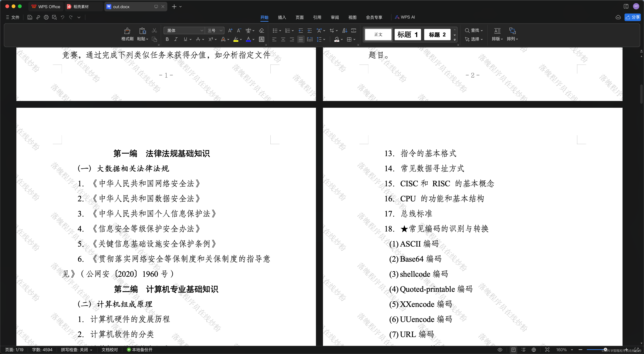Increase paragraph indent
The image size is (644, 354).
tap(309, 30)
